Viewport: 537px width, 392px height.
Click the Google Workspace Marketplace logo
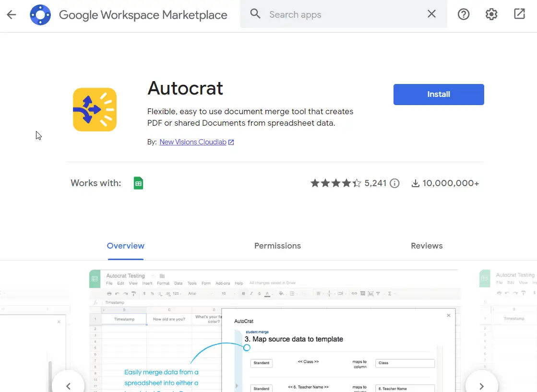40,15
